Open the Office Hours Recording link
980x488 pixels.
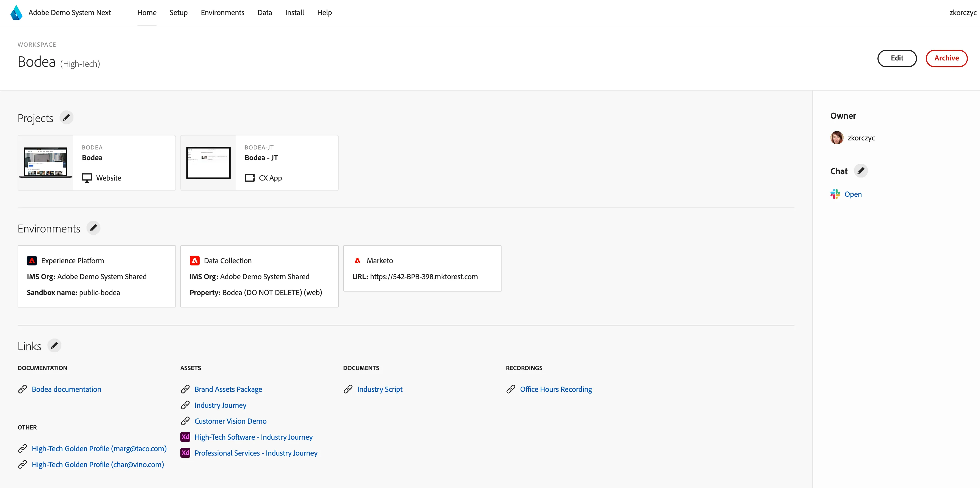pyautogui.click(x=556, y=389)
